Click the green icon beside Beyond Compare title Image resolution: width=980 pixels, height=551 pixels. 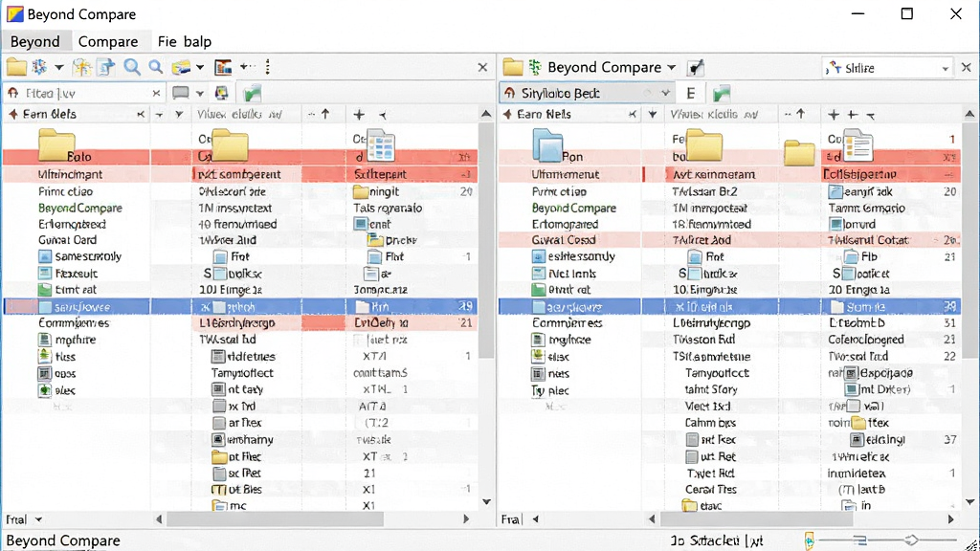pos(535,67)
